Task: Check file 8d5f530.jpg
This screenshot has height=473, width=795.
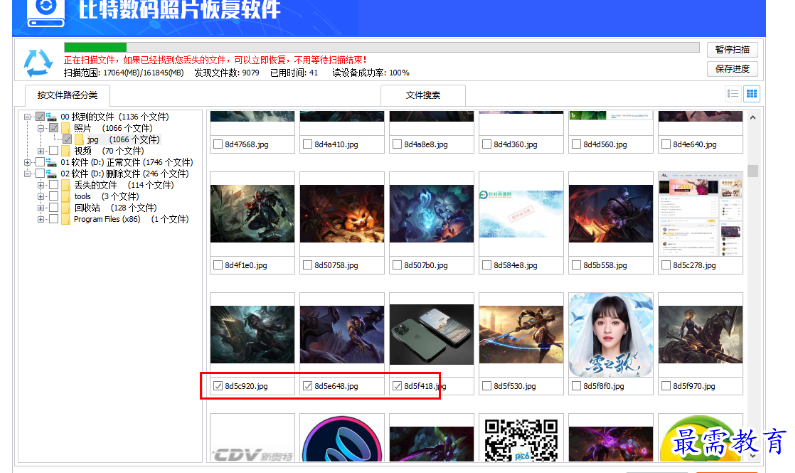Action: coord(487,386)
